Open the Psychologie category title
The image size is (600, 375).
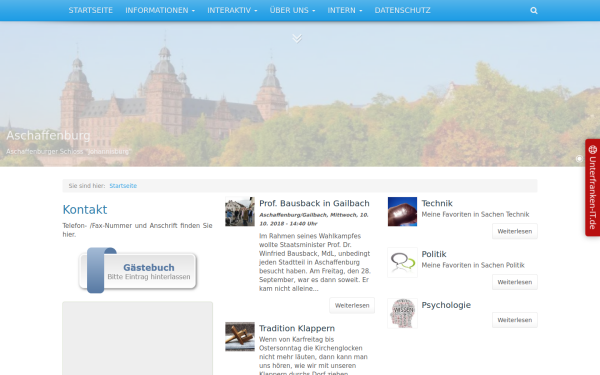click(x=446, y=305)
